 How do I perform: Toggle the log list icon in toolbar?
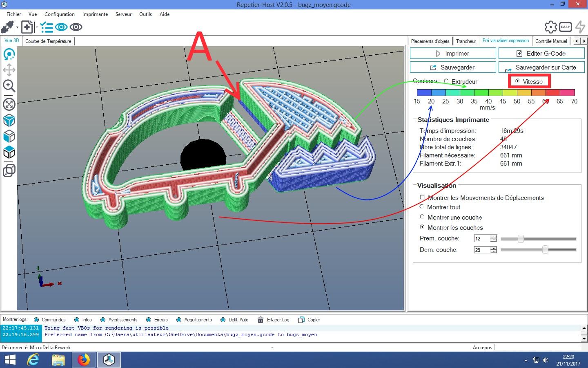coord(47,27)
